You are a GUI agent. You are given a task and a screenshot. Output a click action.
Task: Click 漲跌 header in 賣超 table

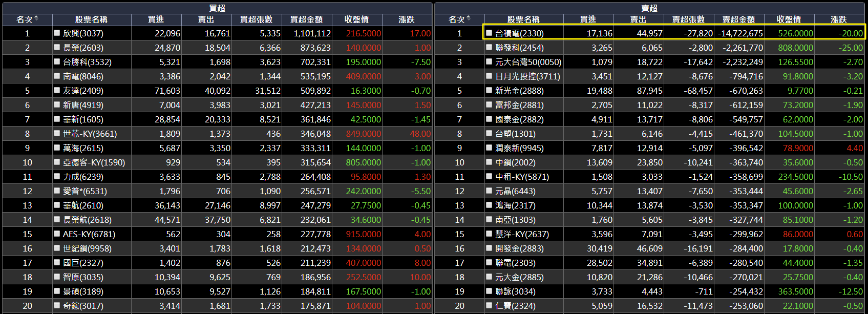[x=839, y=19]
